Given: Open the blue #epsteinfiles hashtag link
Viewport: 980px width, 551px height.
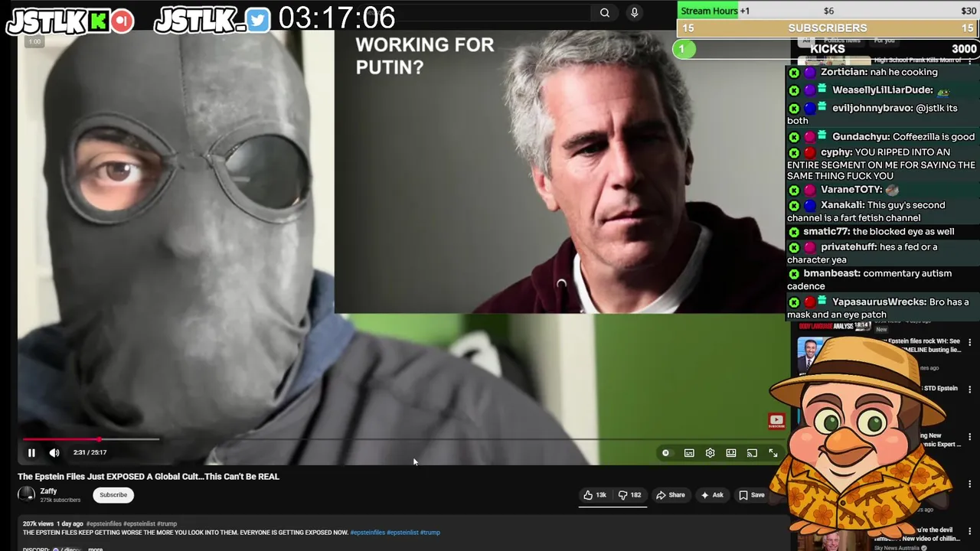Looking at the screenshot, I should 367,533.
